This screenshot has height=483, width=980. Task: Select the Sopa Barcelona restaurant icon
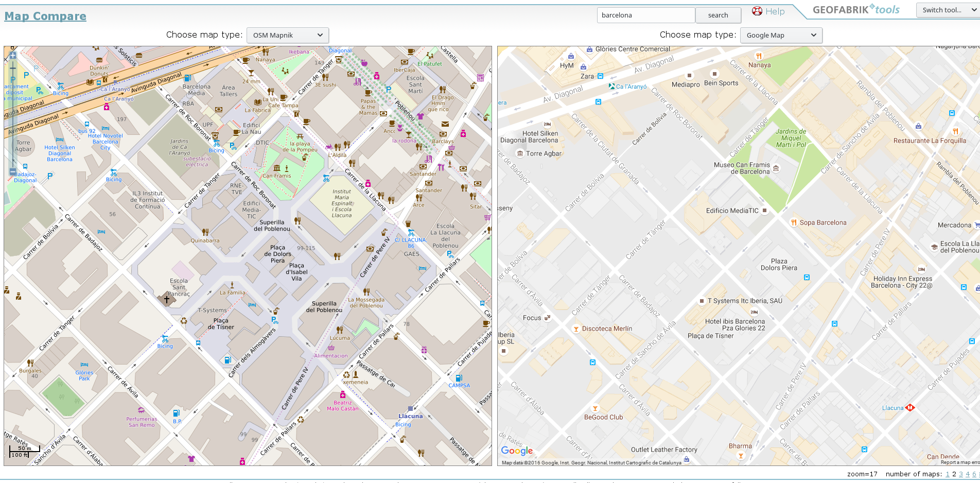[794, 222]
